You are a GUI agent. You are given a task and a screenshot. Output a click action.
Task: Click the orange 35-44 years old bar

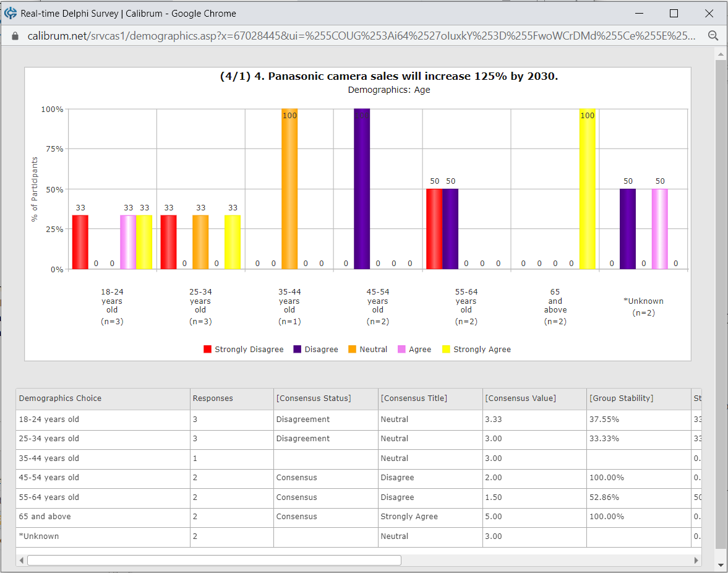pyautogui.click(x=289, y=189)
